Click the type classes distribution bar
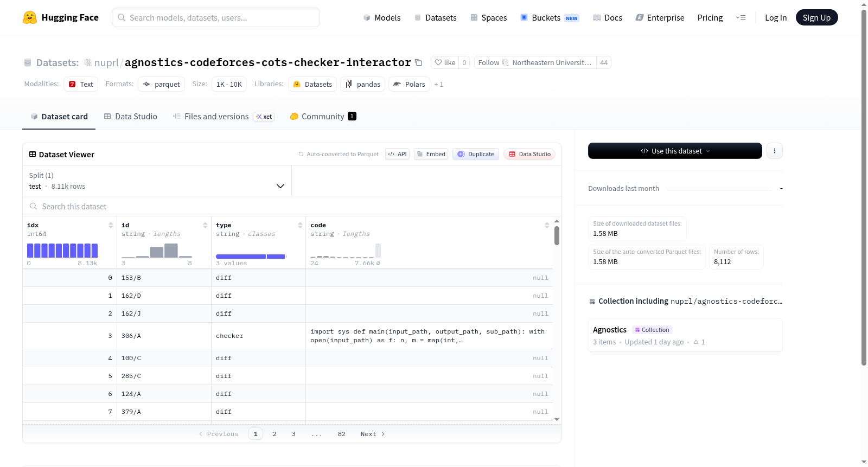The image size is (868, 467). click(251, 256)
